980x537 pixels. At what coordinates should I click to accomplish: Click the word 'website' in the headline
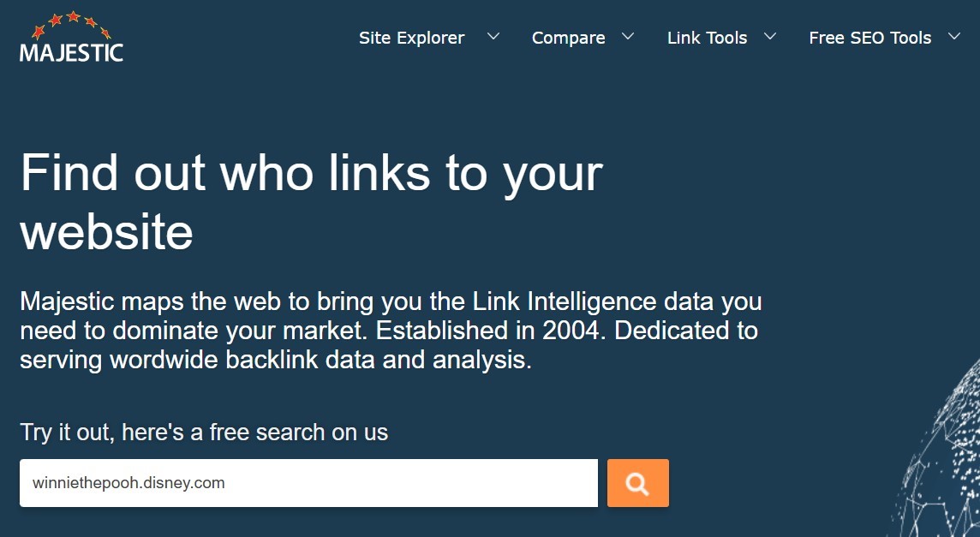[106, 232]
